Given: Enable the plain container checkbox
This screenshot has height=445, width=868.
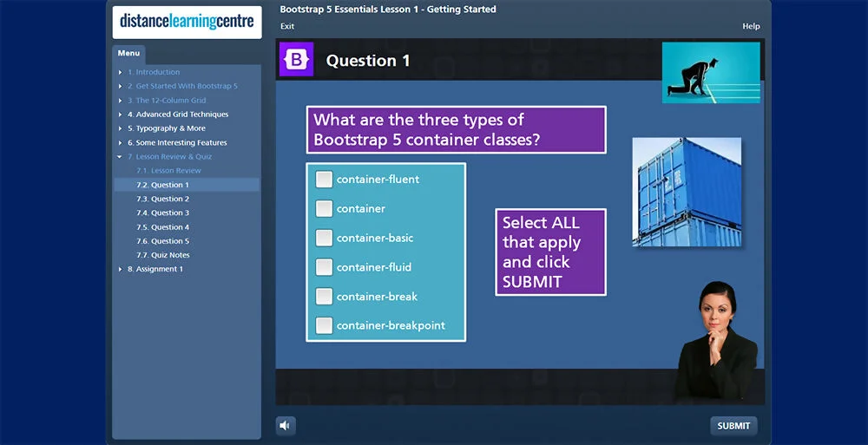Looking at the screenshot, I should (x=324, y=209).
